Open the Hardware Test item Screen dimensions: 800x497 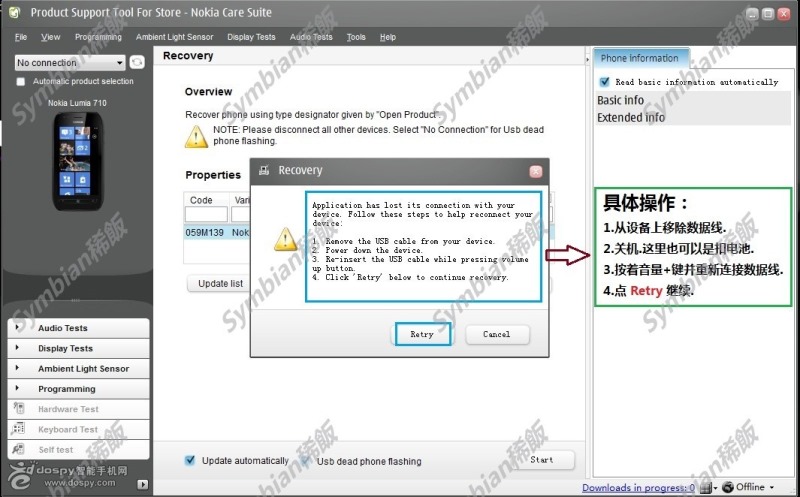[78, 409]
